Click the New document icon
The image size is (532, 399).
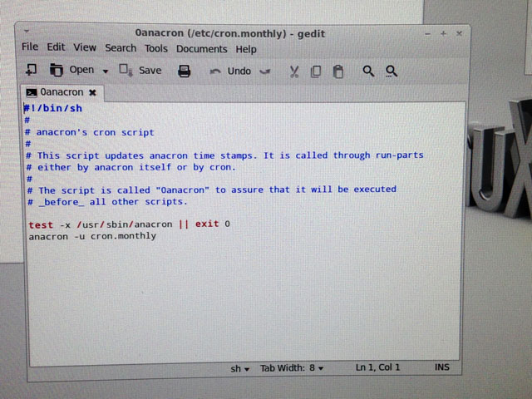pyautogui.click(x=32, y=70)
